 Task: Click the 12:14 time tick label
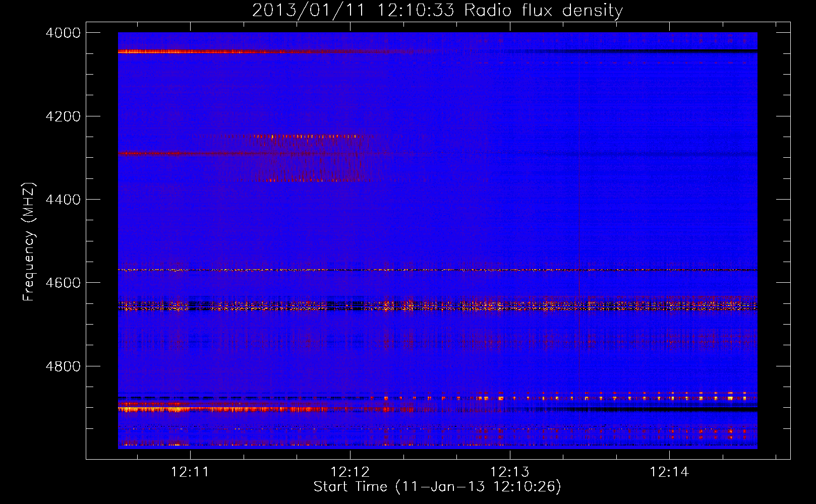[669, 472]
